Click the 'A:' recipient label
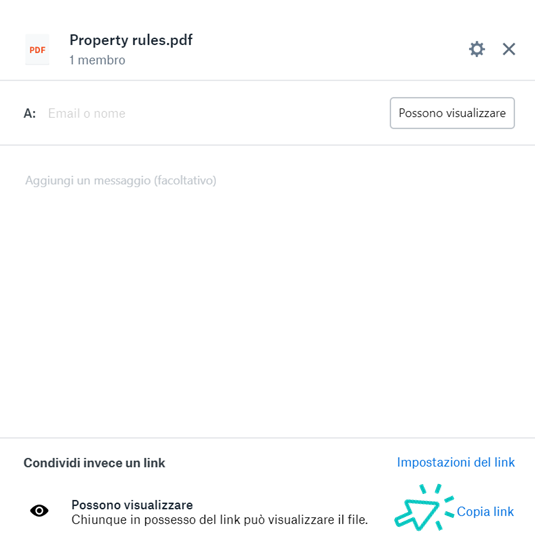This screenshot has width=536, height=550. [30, 114]
